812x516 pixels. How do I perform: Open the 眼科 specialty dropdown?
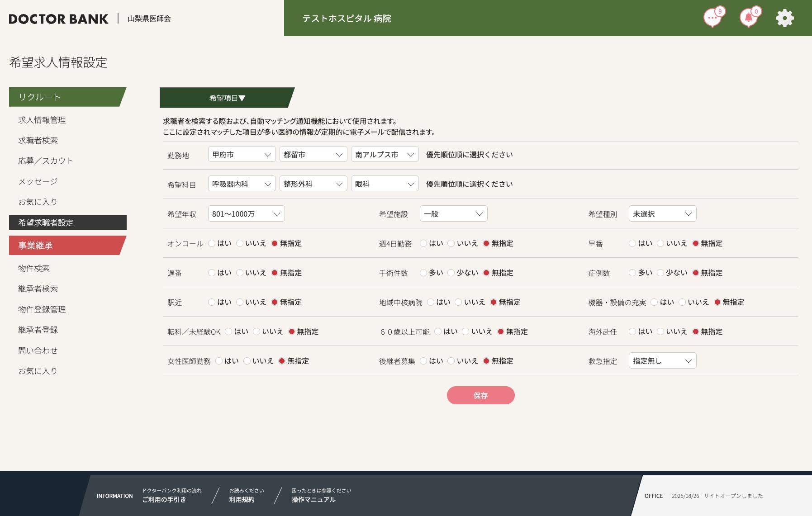click(385, 184)
